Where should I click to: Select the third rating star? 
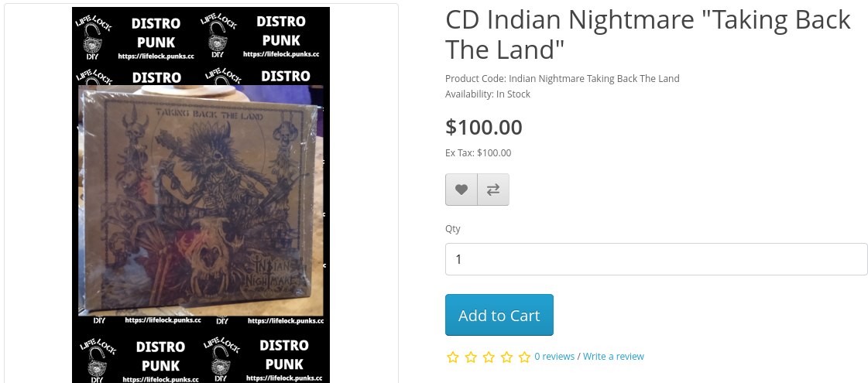pos(489,357)
